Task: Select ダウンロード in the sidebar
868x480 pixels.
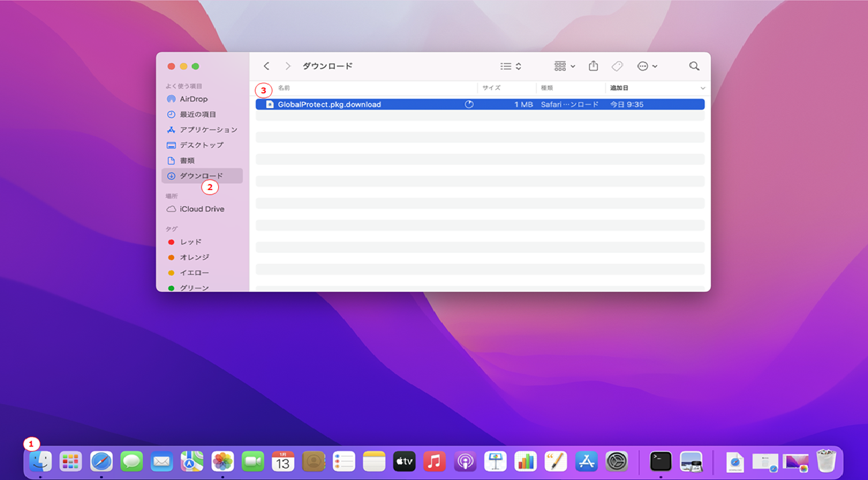Action: coord(201,176)
